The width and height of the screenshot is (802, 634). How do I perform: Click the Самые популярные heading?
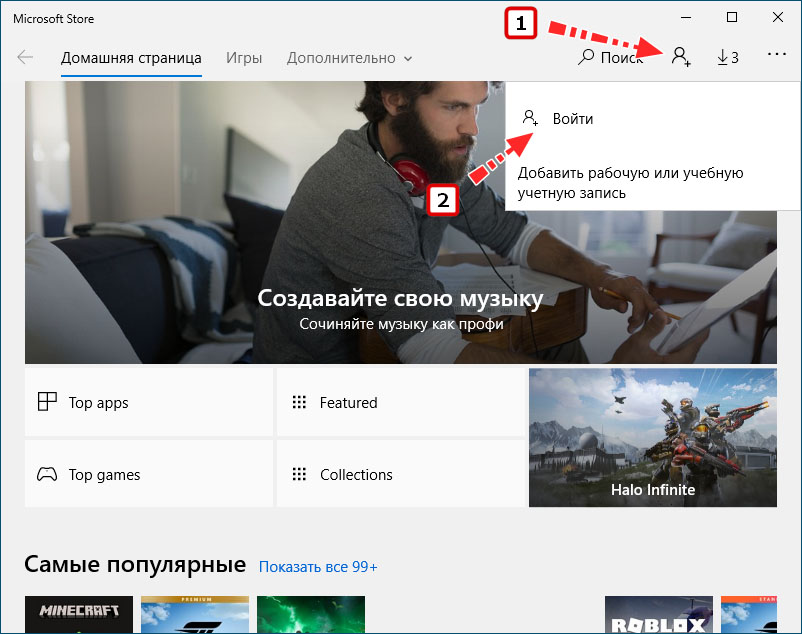coord(135,564)
